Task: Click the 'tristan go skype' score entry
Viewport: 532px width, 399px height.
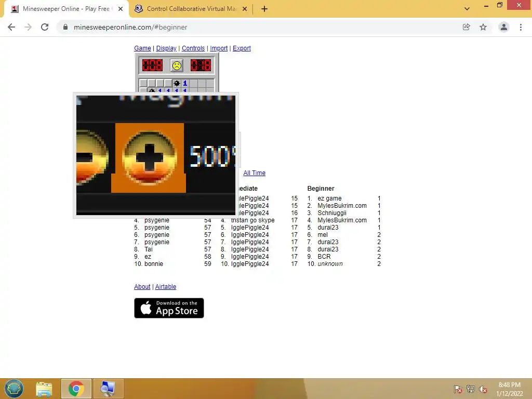Action: click(253, 220)
